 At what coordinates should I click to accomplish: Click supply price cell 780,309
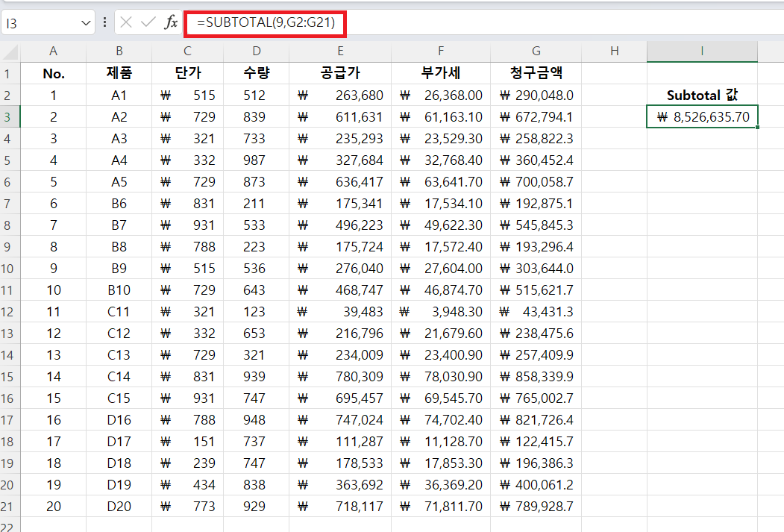pos(340,377)
